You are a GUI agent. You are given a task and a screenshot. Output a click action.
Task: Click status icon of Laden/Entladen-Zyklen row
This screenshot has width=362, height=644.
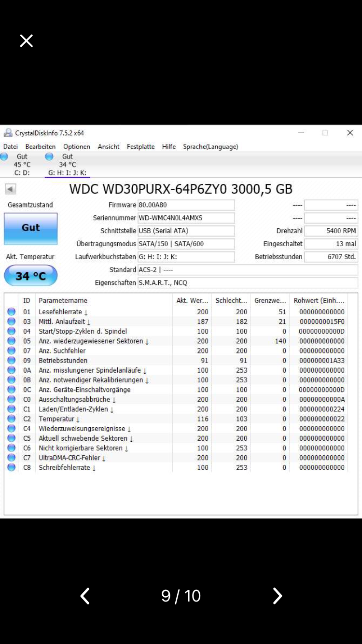[11, 409]
